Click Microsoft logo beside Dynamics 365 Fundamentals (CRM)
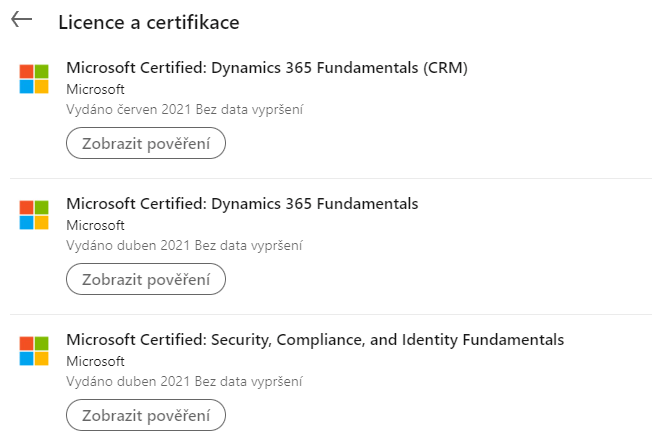 [x=34, y=79]
